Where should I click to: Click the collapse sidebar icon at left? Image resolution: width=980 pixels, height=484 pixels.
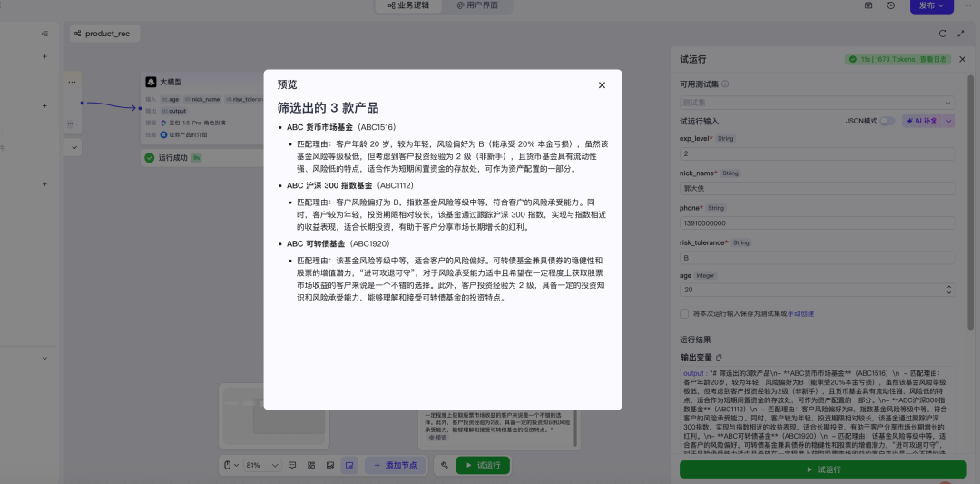[44, 34]
